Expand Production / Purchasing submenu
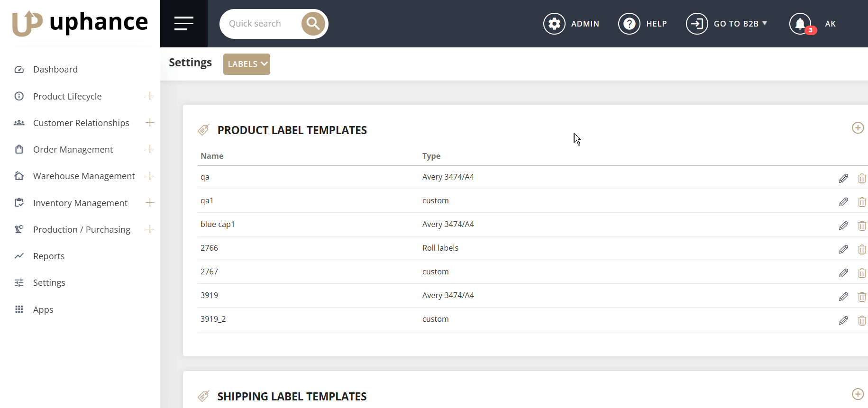Viewport: 868px width, 408px height. (x=150, y=229)
